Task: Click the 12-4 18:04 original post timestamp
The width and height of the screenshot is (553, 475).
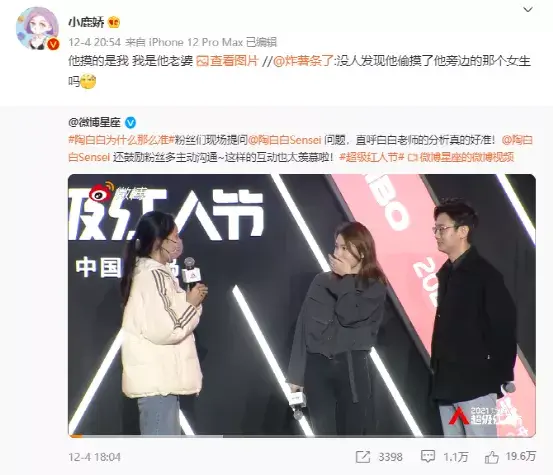Action: (95, 457)
